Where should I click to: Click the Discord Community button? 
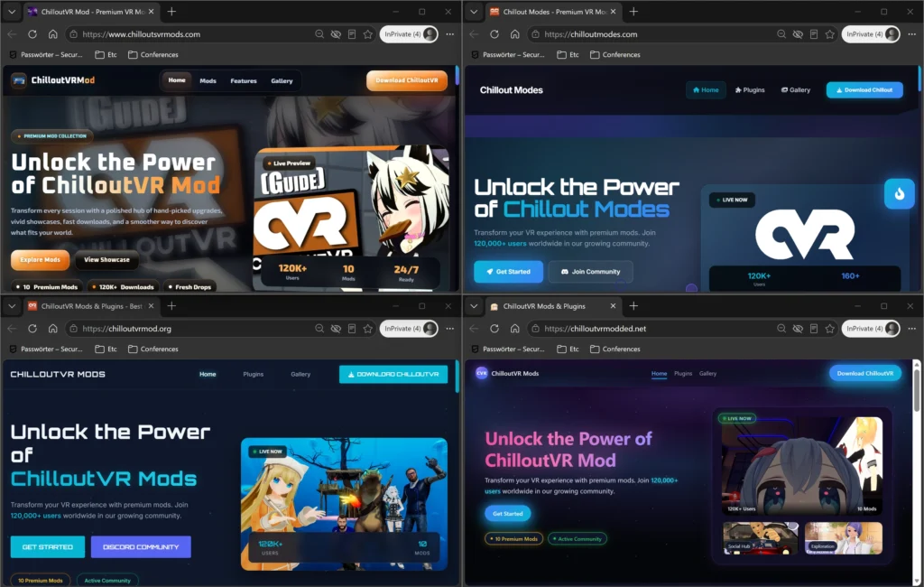(x=141, y=547)
